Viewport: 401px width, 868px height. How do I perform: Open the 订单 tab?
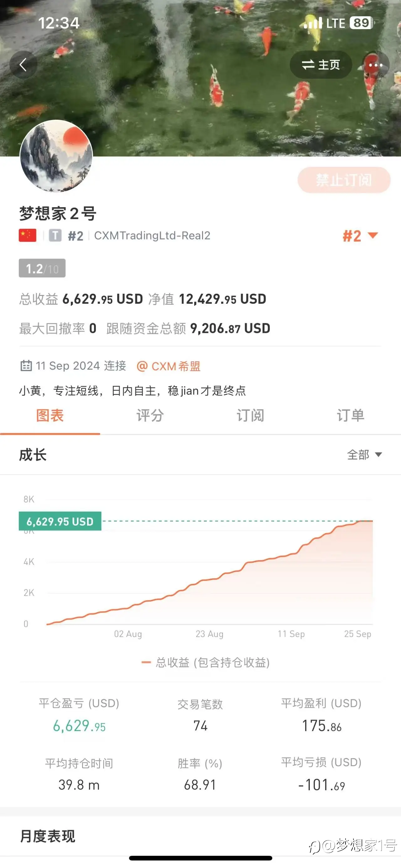coord(351,416)
